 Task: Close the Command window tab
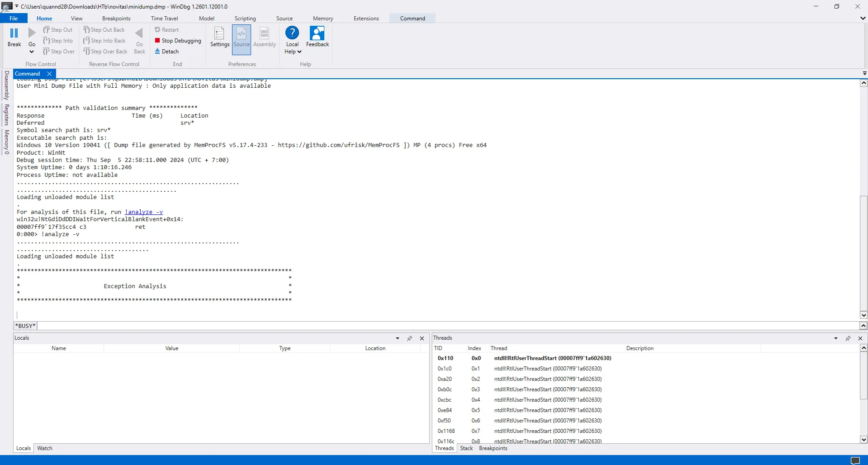click(49, 74)
